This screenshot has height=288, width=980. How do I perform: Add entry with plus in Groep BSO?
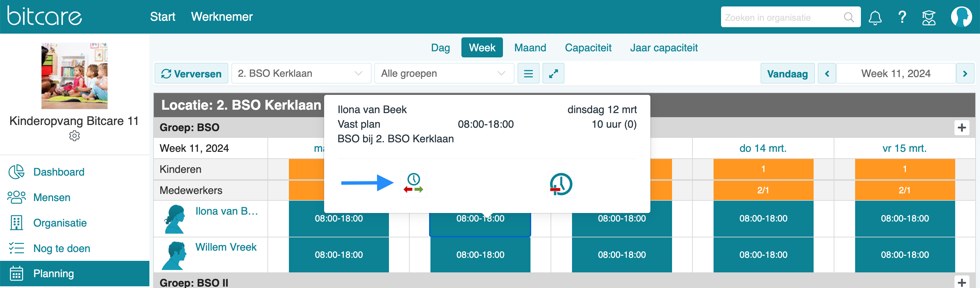click(961, 128)
